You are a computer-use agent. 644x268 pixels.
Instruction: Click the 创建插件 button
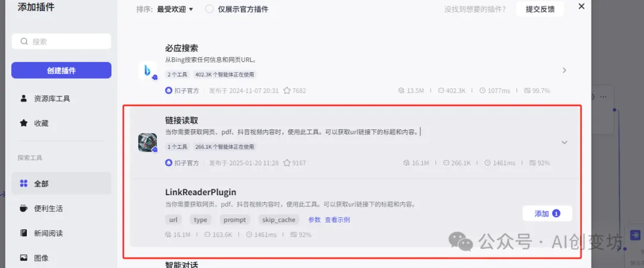coord(61,70)
